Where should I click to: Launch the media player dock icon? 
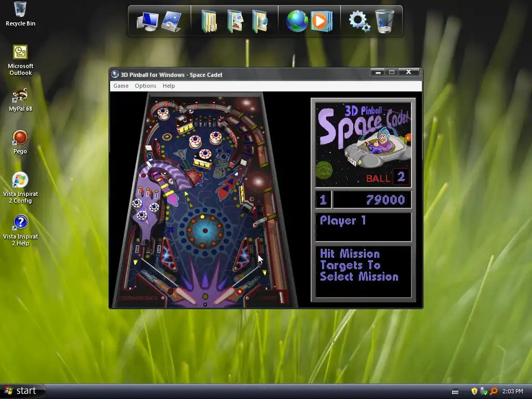coord(321,21)
